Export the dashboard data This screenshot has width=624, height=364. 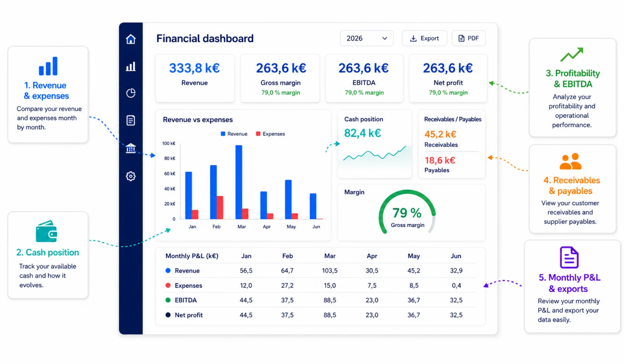click(424, 38)
